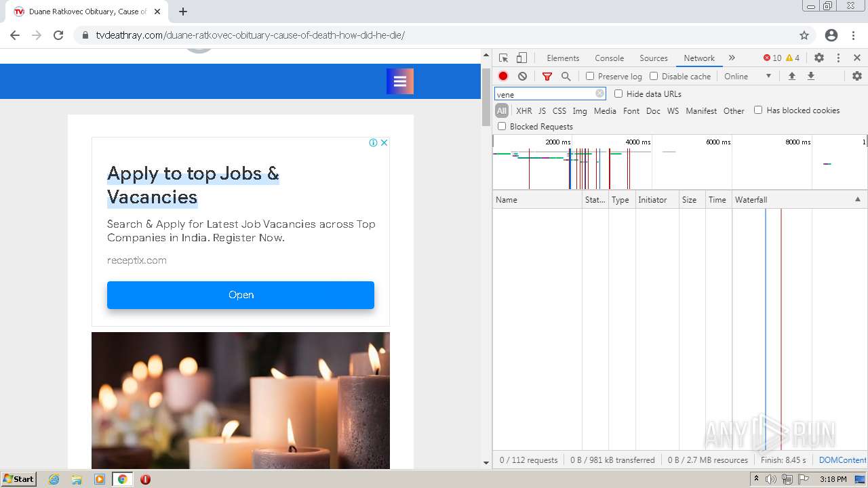Bookmark this page with star icon
868x488 pixels.
(x=804, y=35)
